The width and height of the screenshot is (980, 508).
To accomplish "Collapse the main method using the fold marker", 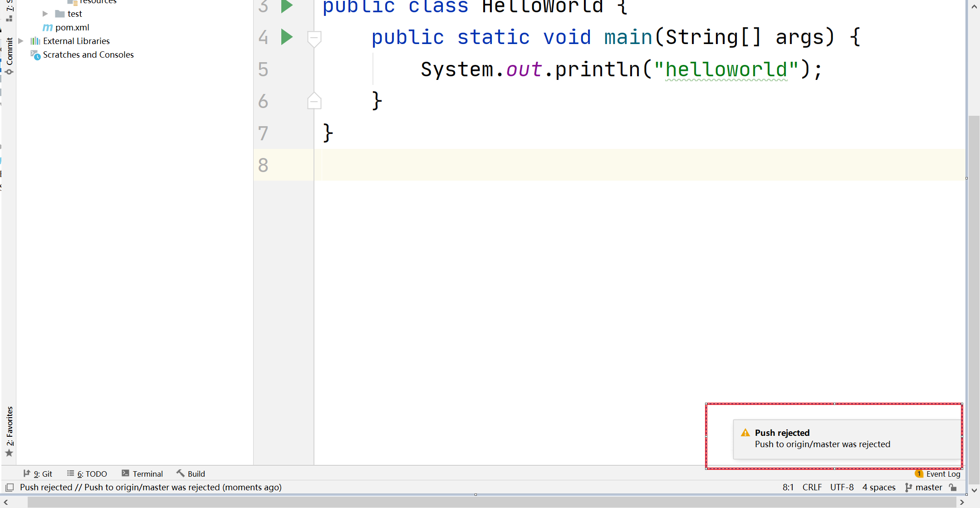I will coord(314,37).
